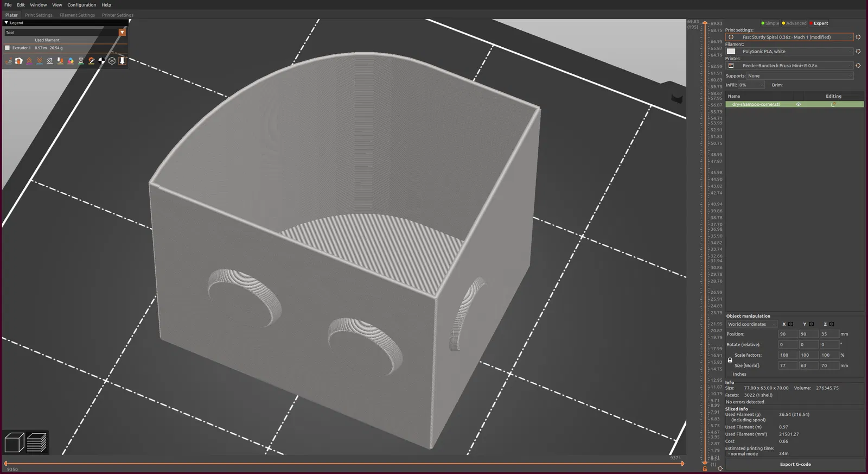
Task: Open the Window menu
Action: tap(39, 5)
